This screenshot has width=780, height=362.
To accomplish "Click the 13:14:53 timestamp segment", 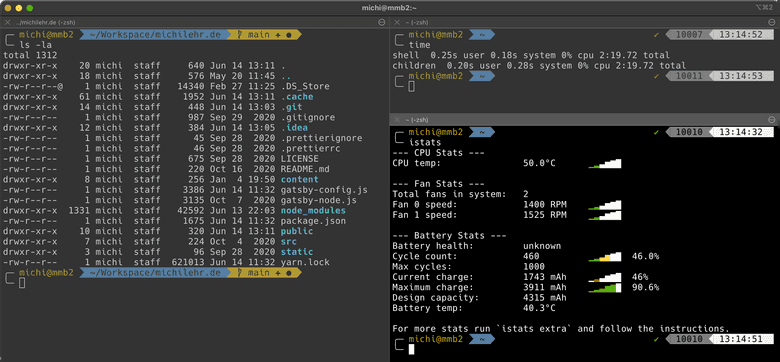I will tap(741, 76).
